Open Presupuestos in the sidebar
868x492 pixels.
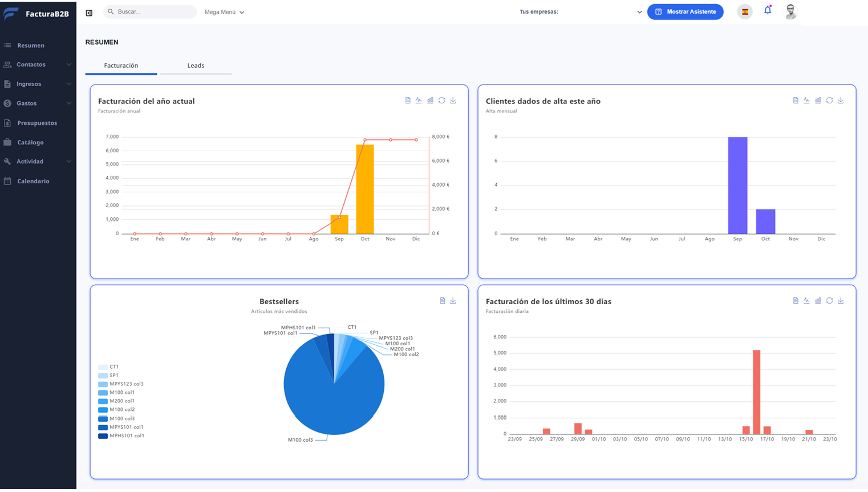(37, 123)
